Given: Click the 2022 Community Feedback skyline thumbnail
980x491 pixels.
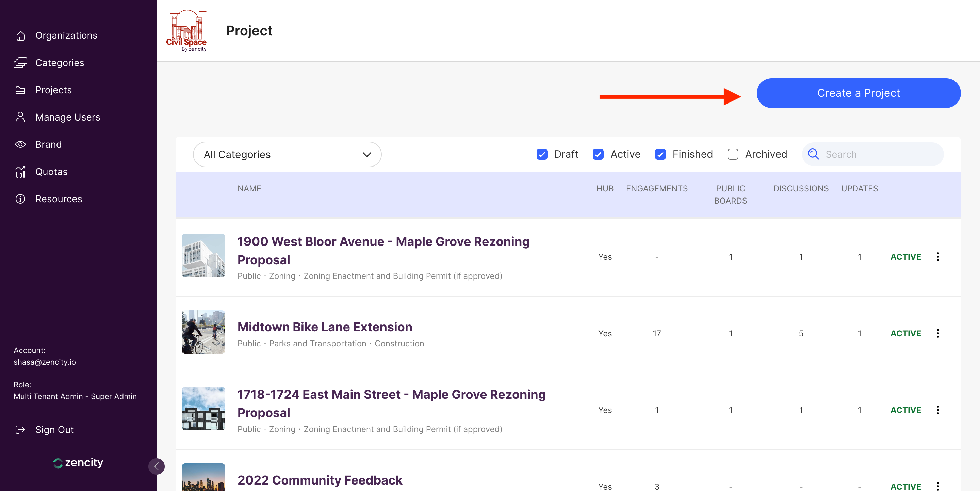Looking at the screenshot, I should click(x=203, y=477).
